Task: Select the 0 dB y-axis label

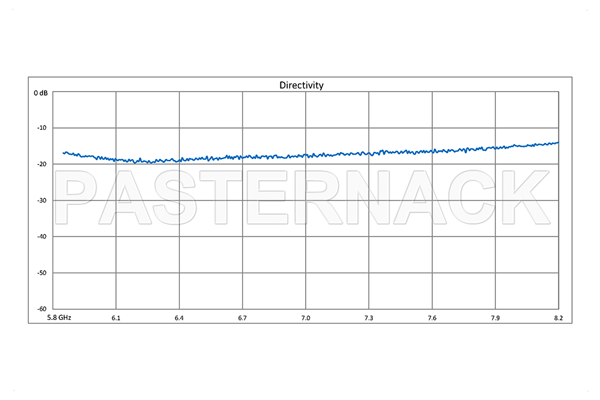Action: pyautogui.click(x=41, y=93)
